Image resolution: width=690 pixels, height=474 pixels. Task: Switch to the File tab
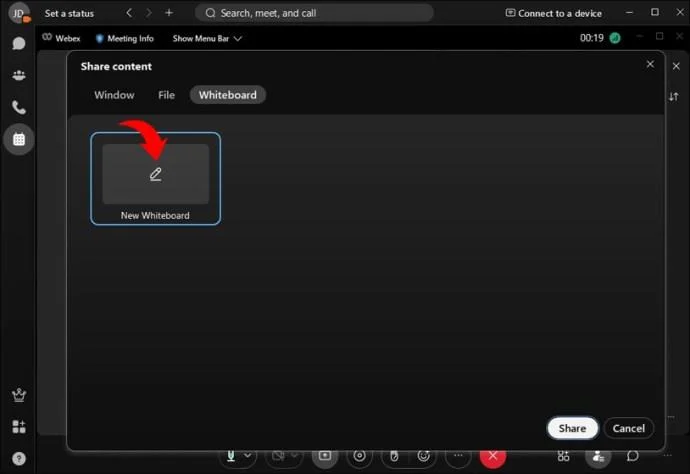click(166, 95)
